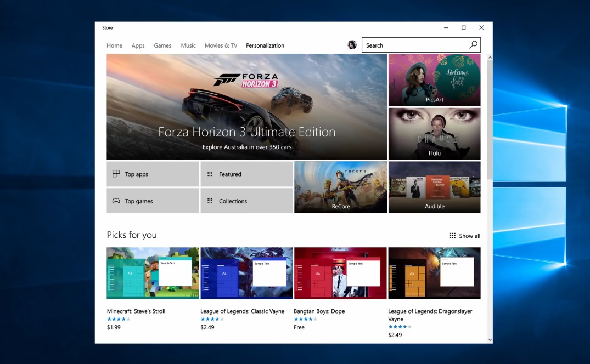The height and width of the screenshot is (364, 590).
Task: Click the scrollbar up arrow
Action: pyautogui.click(x=490, y=58)
